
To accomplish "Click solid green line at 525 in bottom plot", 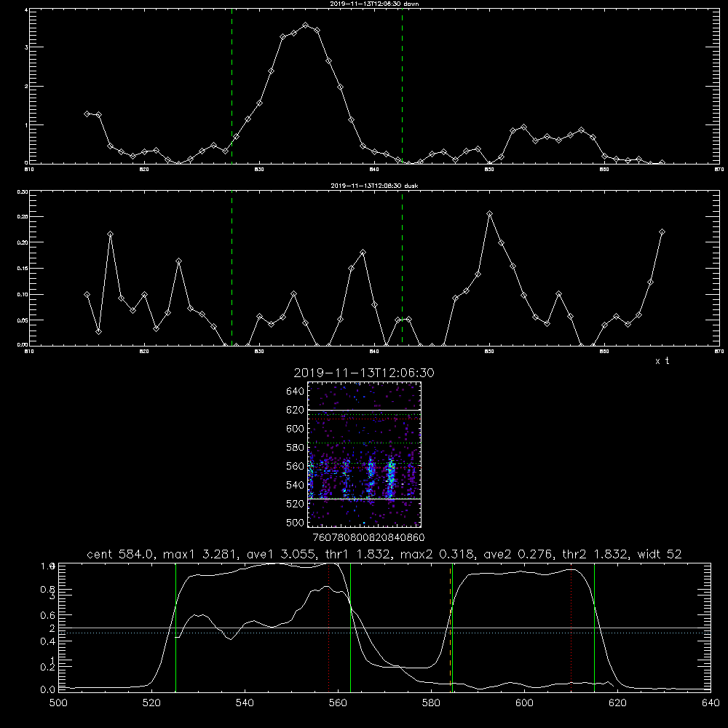I will pyautogui.click(x=175, y=628).
